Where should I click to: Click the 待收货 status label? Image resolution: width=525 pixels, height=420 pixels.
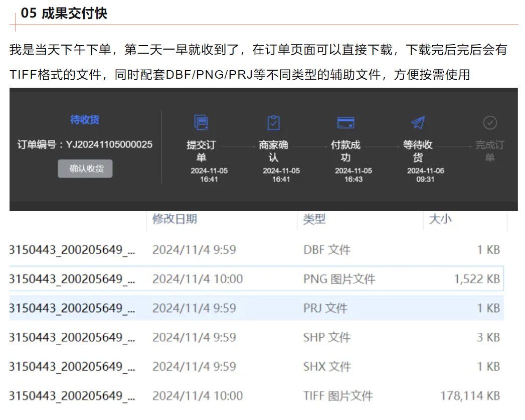tap(85, 120)
